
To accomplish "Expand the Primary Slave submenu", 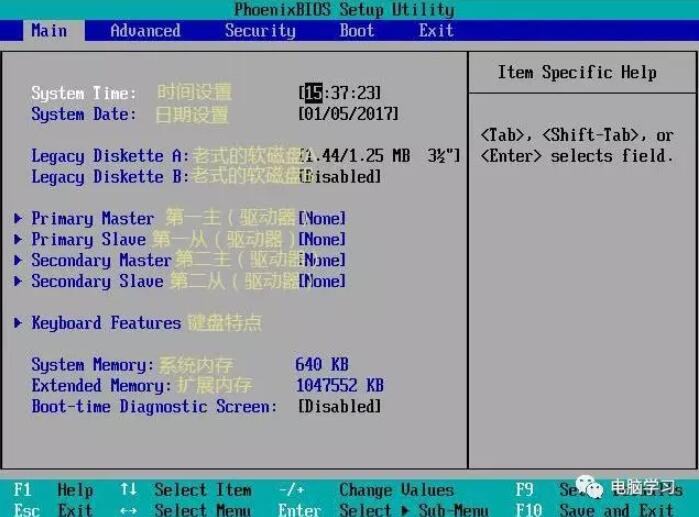I will 88,240.
